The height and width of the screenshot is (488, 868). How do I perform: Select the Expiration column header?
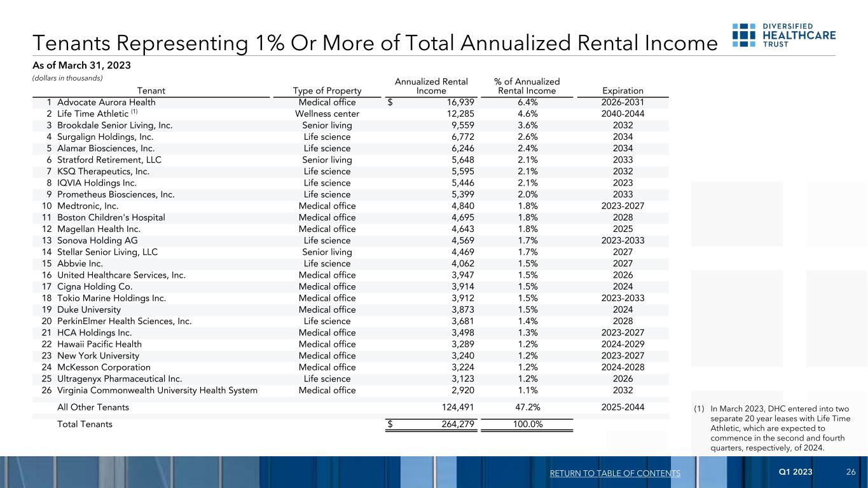(x=622, y=91)
